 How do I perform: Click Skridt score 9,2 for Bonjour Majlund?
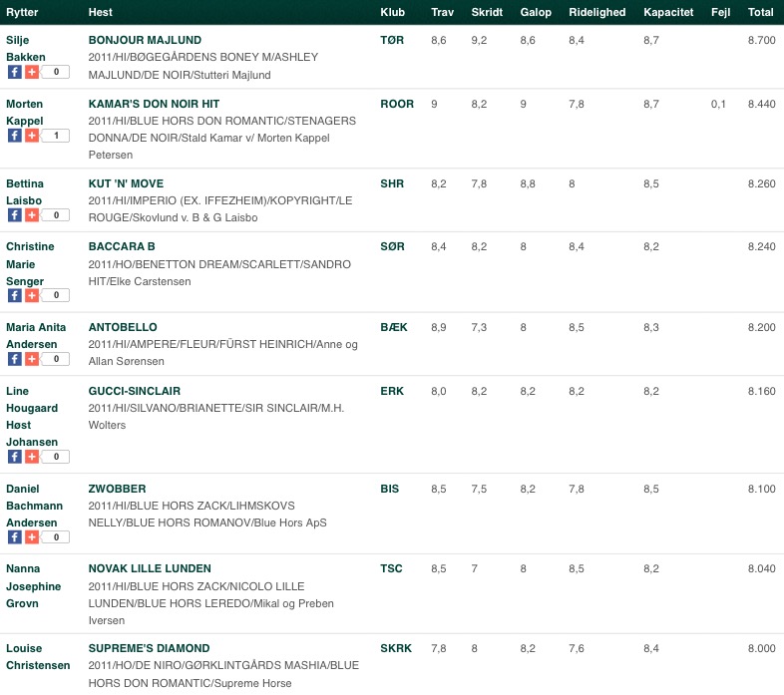(479, 40)
